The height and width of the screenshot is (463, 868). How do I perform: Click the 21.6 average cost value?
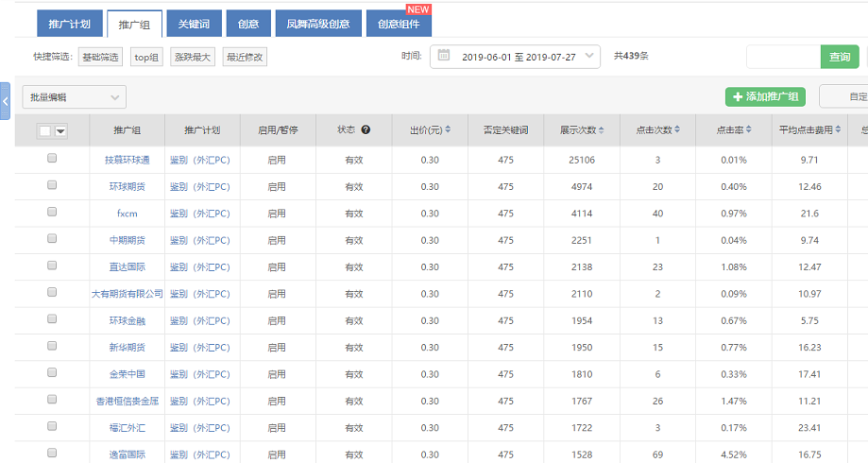point(809,214)
